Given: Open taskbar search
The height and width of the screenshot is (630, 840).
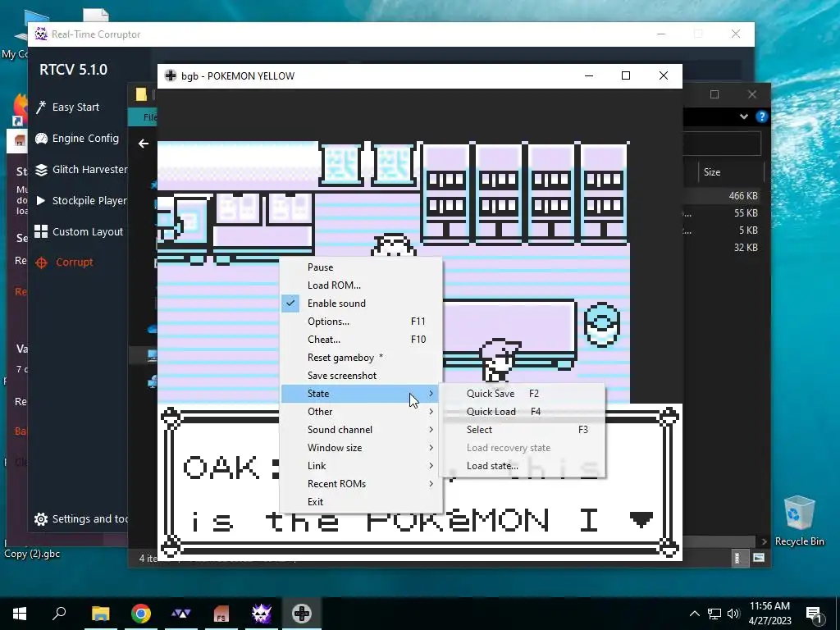Looking at the screenshot, I should (59, 614).
